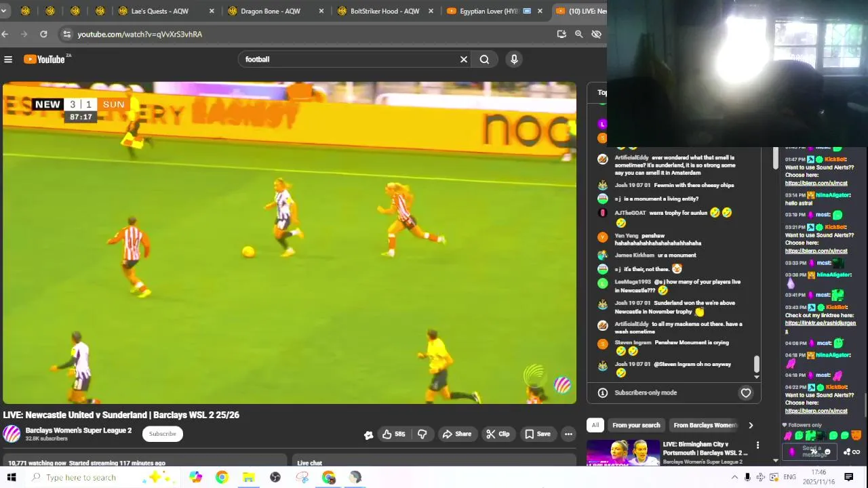Open more actions ellipsis under video
The image size is (868, 488).
point(568,434)
